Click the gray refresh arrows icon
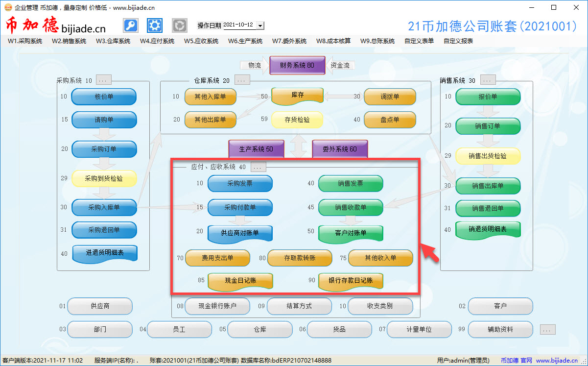This screenshot has width=588, height=366. [x=180, y=25]
